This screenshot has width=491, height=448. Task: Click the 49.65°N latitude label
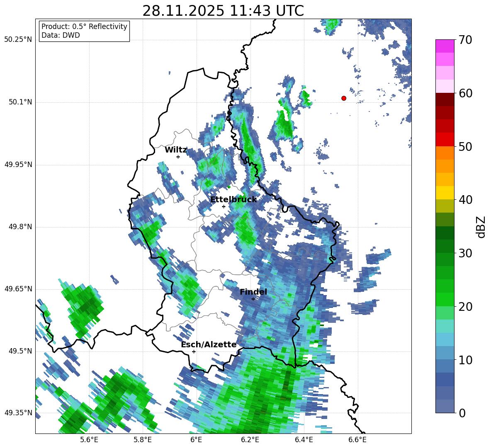tap(18, 289)
